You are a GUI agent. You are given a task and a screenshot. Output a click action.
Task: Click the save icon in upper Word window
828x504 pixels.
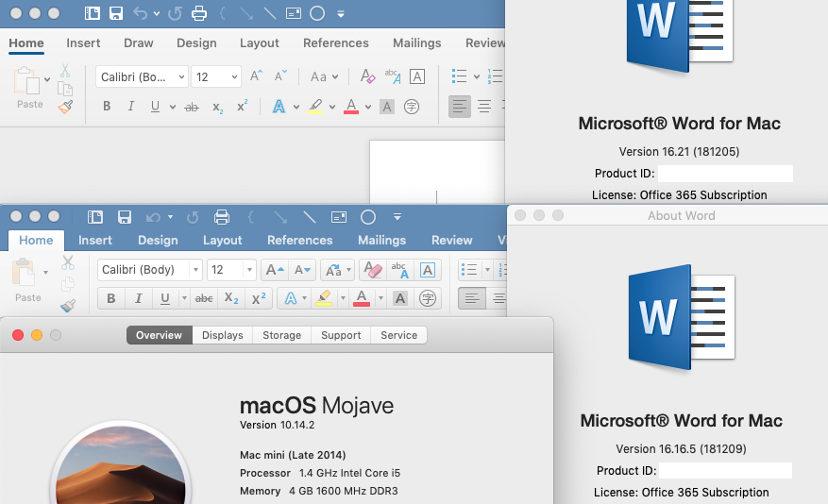(116, 13)
